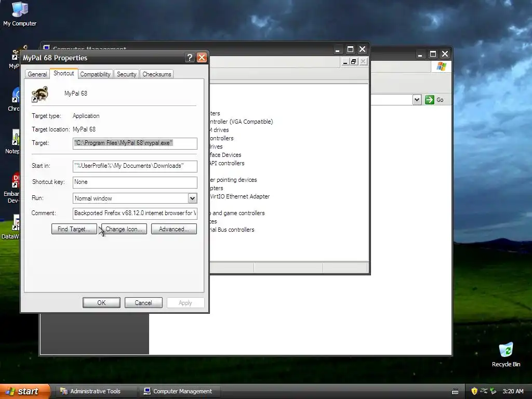The height and width of the screenshot is (399, 532).
Task: Click the safely remove hardware tray icon
Action: [493, 391]
